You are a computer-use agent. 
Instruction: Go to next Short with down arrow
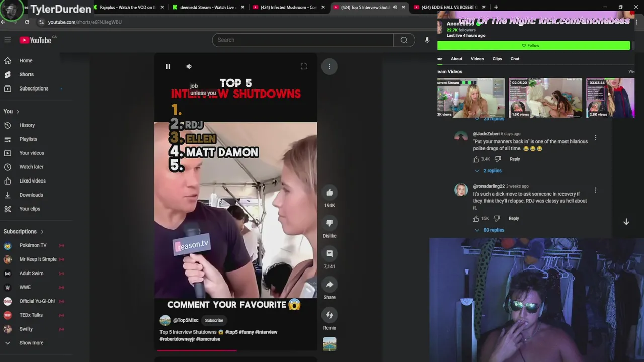click(626, 222)
